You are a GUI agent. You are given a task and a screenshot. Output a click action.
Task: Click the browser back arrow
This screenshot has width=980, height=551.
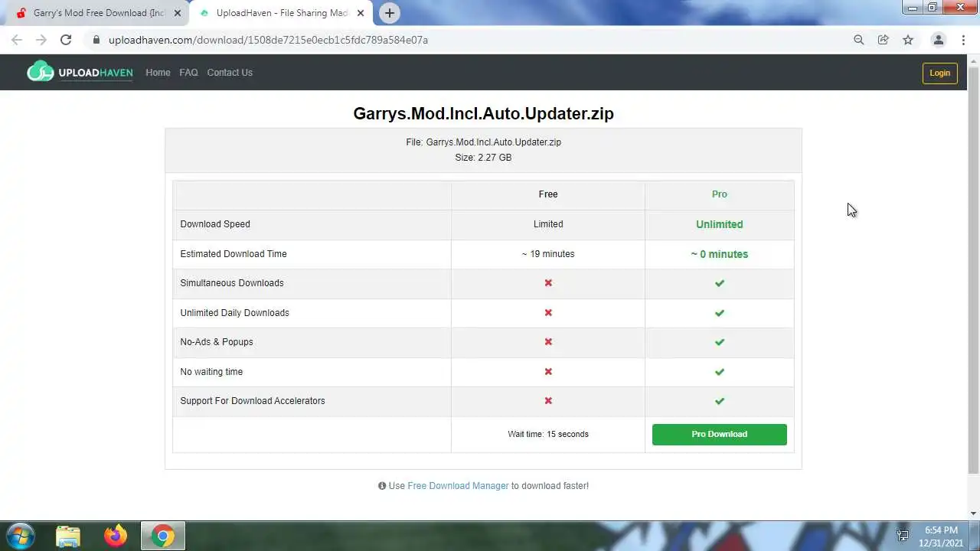point(17,40)
